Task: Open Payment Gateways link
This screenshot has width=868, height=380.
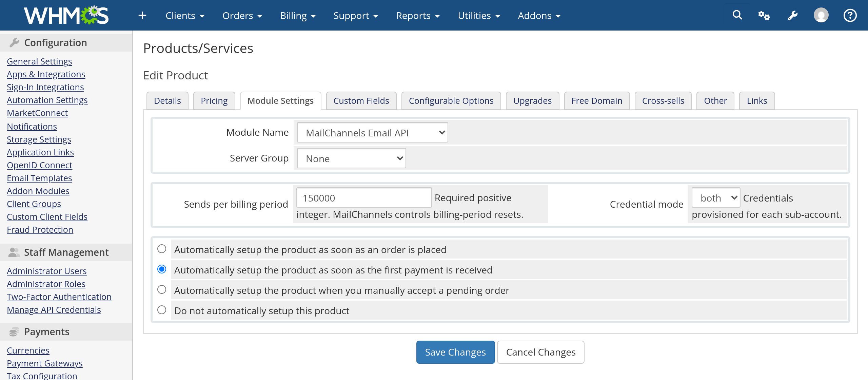Action: [x=45, y=363]
